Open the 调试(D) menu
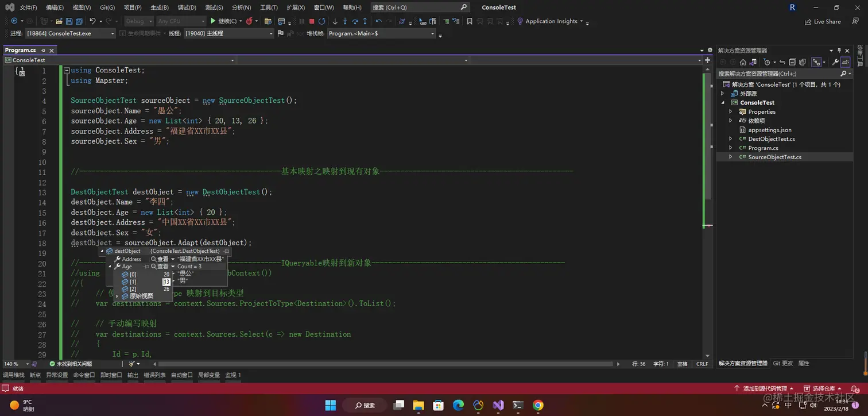 pos(187,7)
